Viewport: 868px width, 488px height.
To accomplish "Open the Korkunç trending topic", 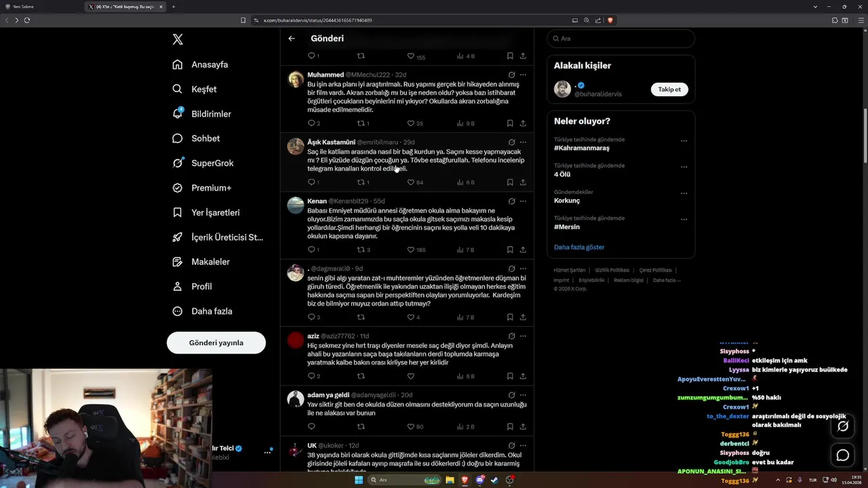I will 567,201.
